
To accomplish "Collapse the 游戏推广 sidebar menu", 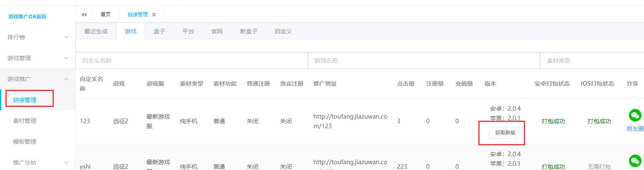I will (38, 79).
